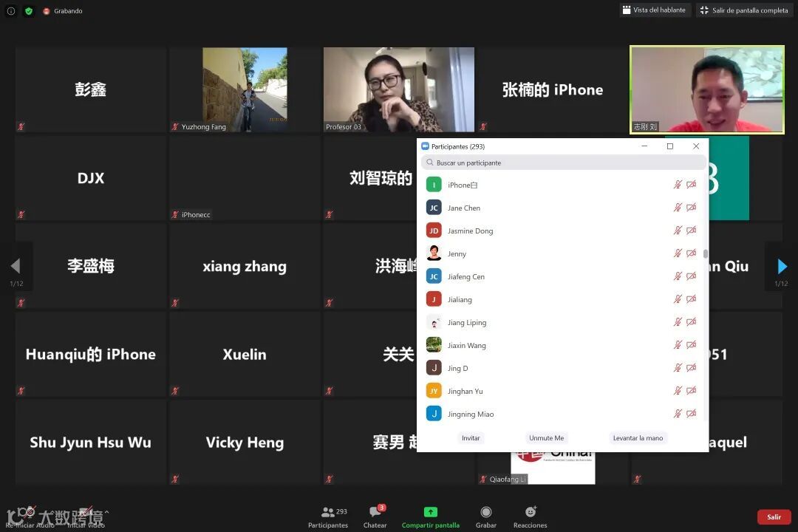This screenshot has width=798, height=532.
Task: Click the 张楠的 iPhone tile
Action: click(553, 89)
